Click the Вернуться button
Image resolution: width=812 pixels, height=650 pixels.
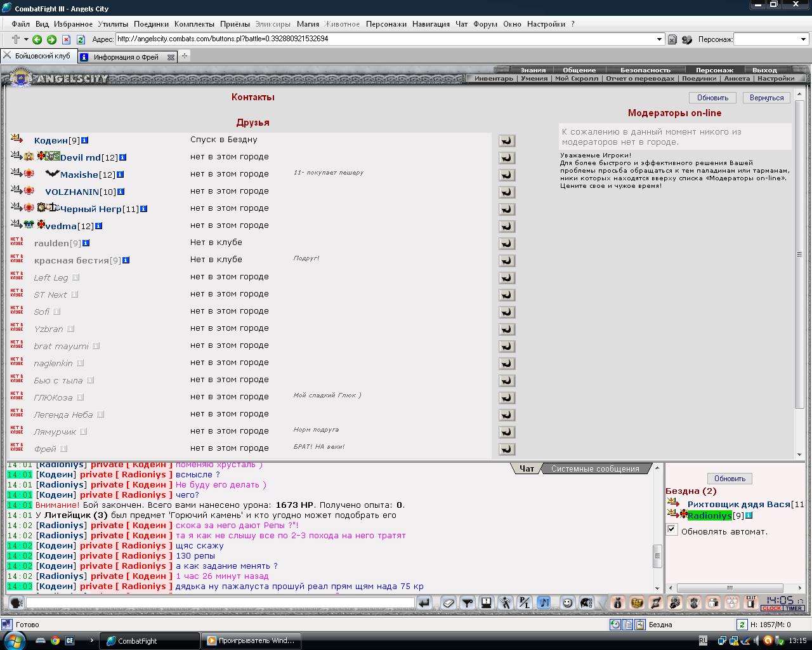tap(766, 98)
